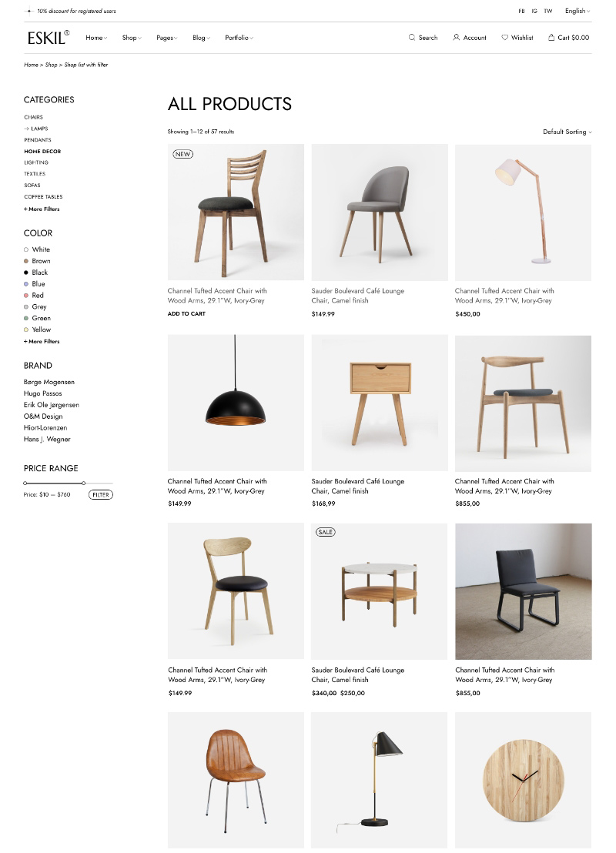616x853 pixels.
Task: Select the Yellow color filter
Action: point(37,329)
